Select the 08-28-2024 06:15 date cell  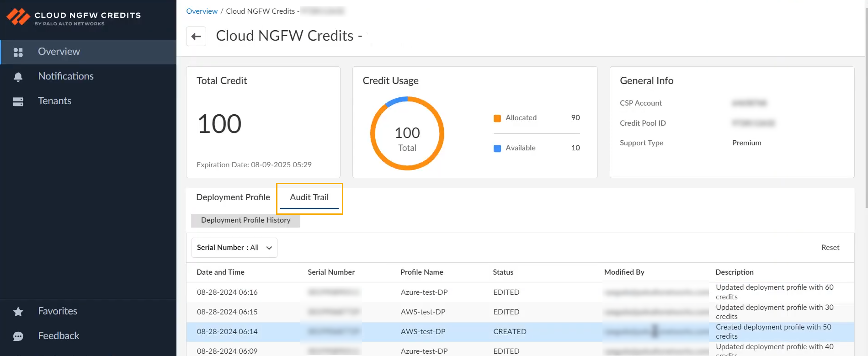click(227, 312)
